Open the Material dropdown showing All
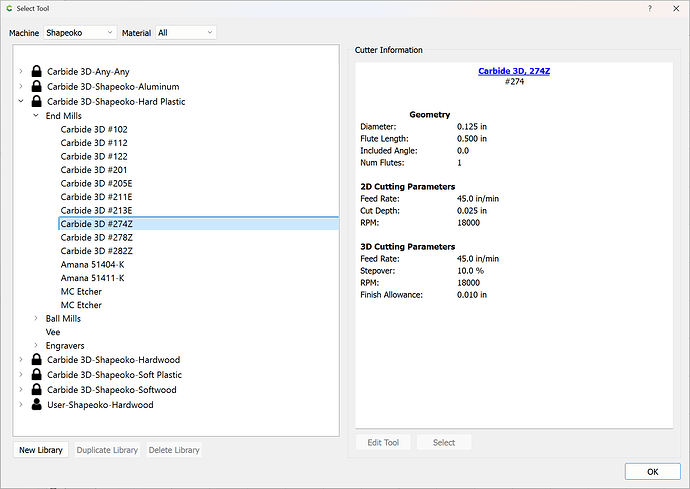The width and height of the screenshot is (690, 489). (x=185, y=33)
